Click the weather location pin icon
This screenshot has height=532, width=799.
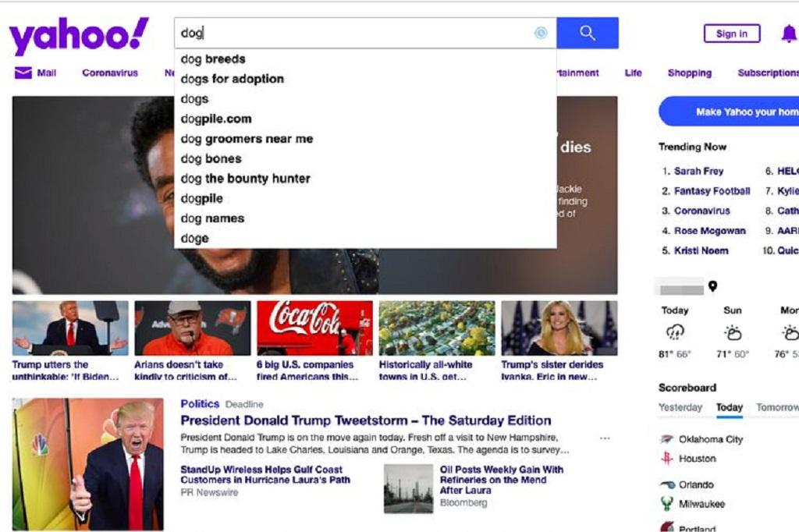point(713,286)
